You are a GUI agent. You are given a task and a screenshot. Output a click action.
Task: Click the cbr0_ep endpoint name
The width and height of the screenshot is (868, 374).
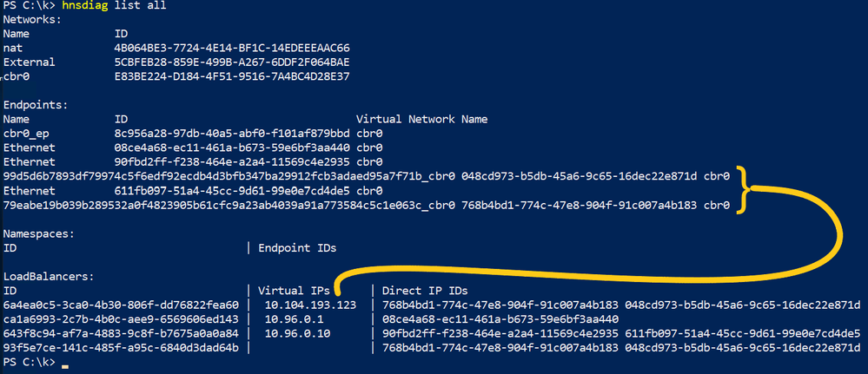(x=27, y=134)
